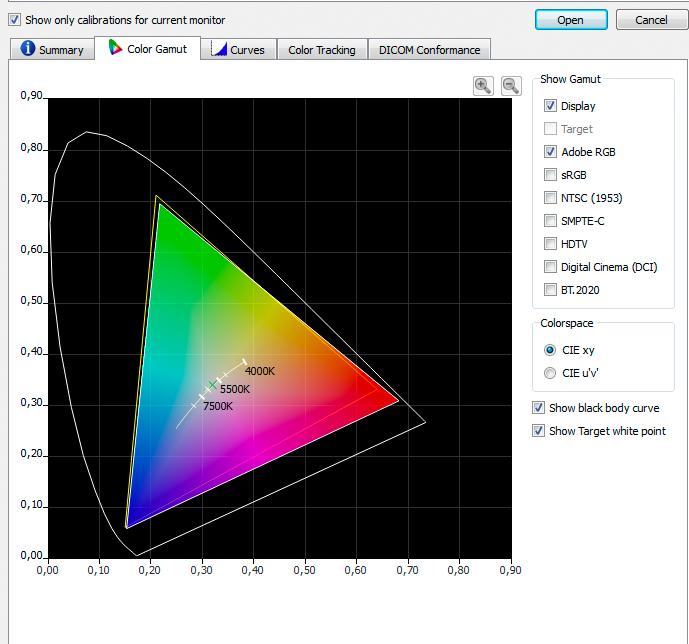689x644 pixels.
Task: Toggle Show Target white point checkbox
Action: (x=538, y=431)
